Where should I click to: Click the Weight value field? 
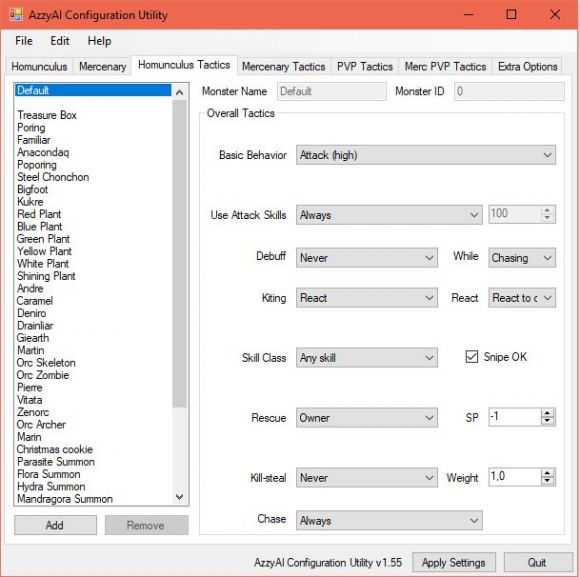click(x=515, y=477)
